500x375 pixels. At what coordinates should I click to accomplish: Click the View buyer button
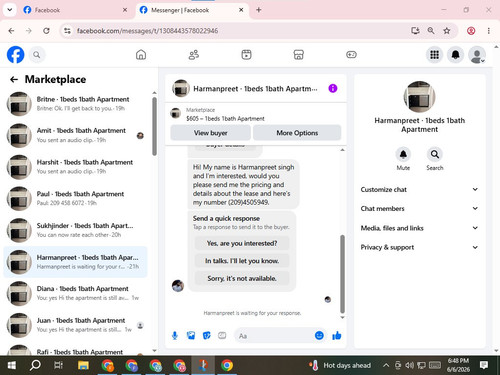point(210,133)
